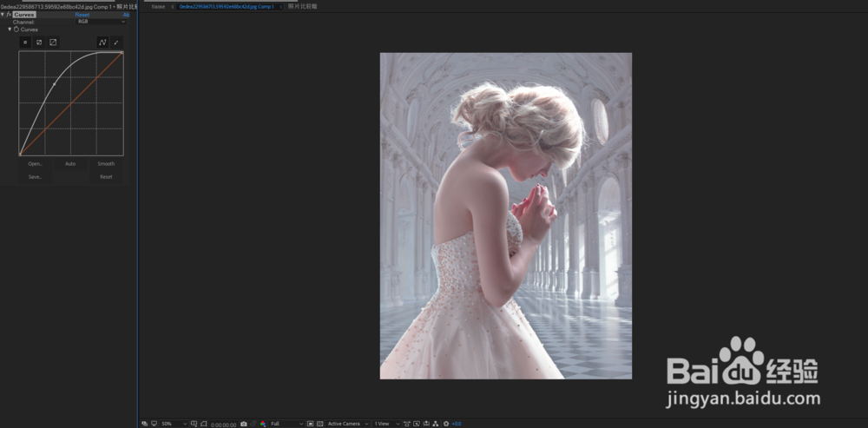The image size is (868, 428).
Task: Select the midpoint control point on white curve
Action: [x=54, y=83]
